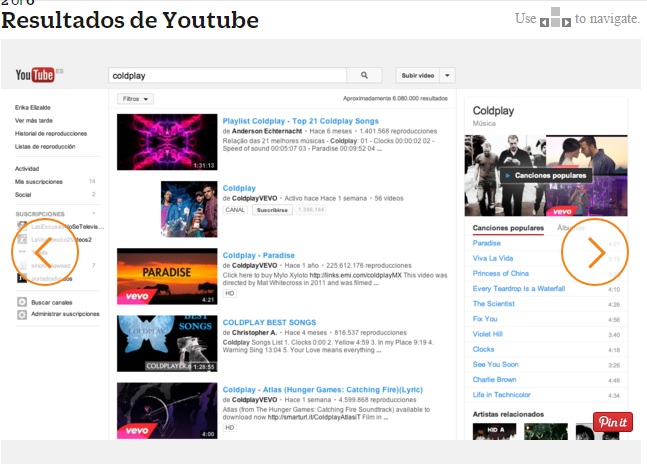Screen dimensions: 647x464
Task: Click Top 21 Coldplay Songs pink thumbnail
Action: point(167,142)
